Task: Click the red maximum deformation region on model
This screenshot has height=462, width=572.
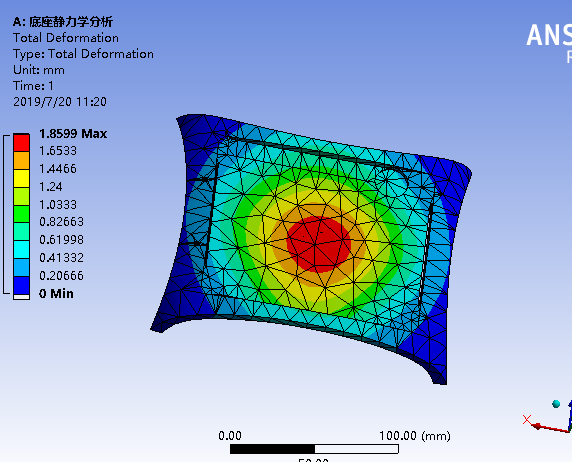Action: [318, 243]
